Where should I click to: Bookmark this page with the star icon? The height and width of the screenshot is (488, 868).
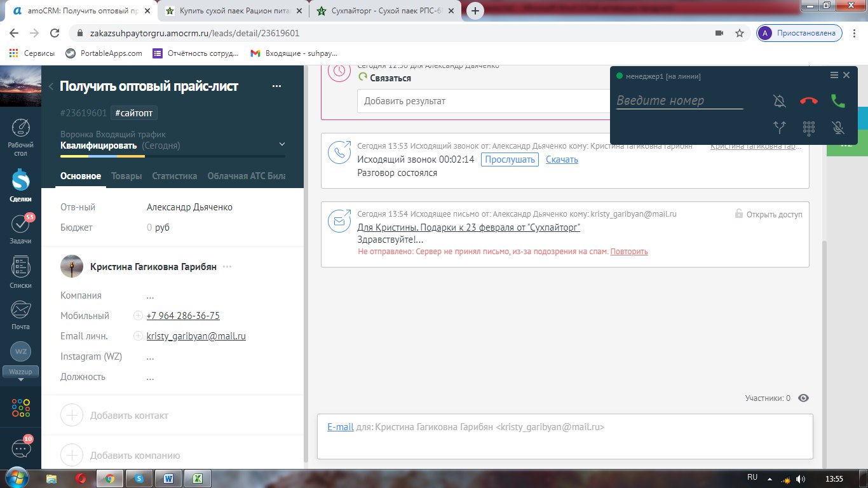coord(740,33)
